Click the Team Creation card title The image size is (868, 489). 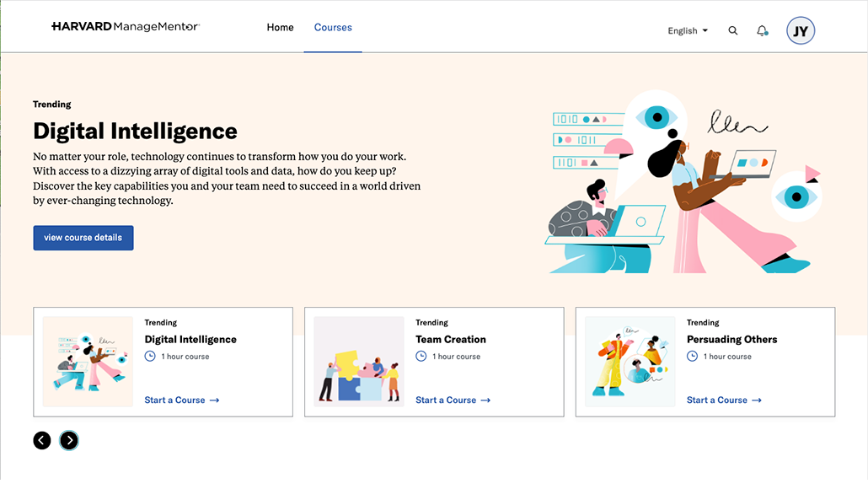click(451, 340)
